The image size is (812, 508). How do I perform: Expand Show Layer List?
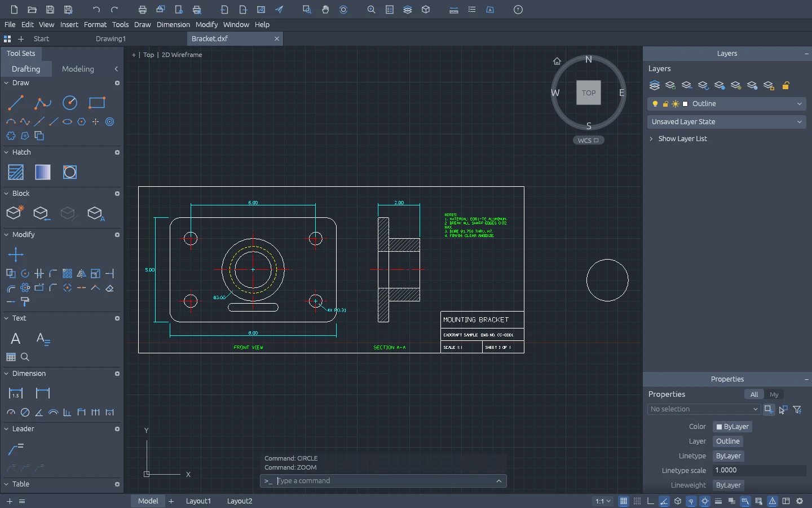678,139
